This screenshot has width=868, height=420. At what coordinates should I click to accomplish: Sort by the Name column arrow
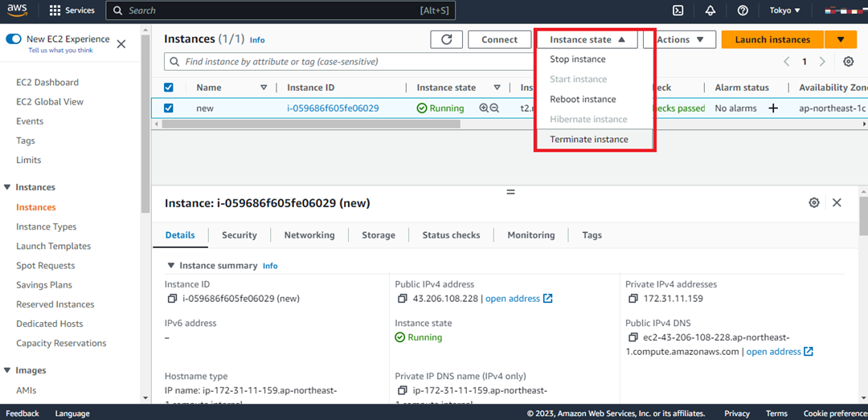[x=264, y=88]
